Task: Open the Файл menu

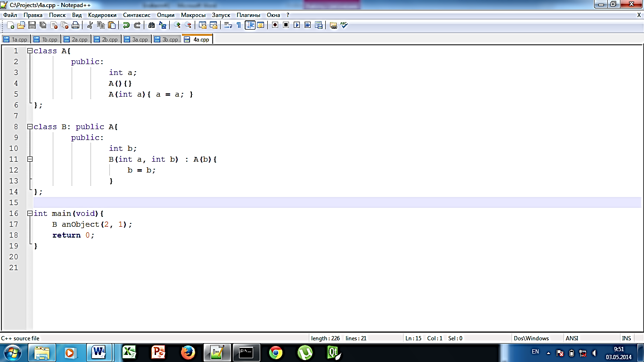Action: click(10, 15)
